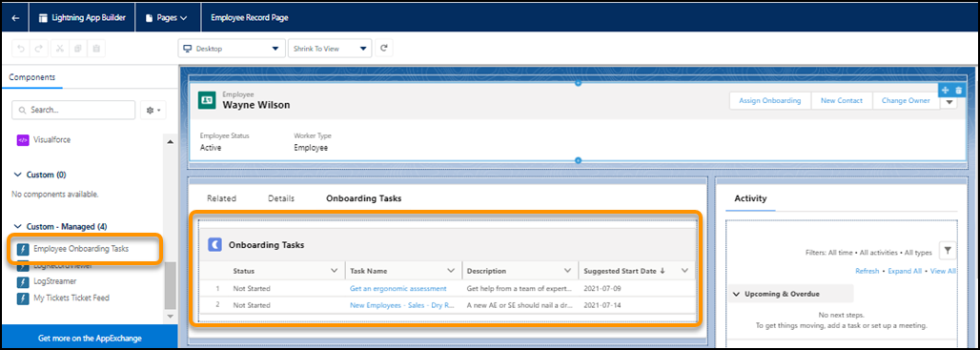Screen dimensions: 980x350
Task: Go back using the arrow icon
Action: tap(15, 18)
